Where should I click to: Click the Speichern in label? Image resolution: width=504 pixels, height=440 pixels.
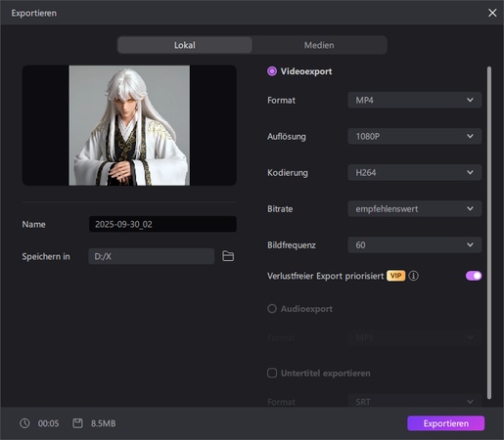(46, 256)
